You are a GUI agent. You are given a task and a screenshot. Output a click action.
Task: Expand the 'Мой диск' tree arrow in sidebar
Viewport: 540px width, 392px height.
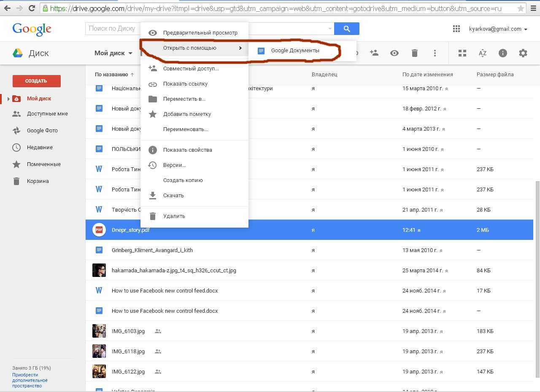[8, 99]
